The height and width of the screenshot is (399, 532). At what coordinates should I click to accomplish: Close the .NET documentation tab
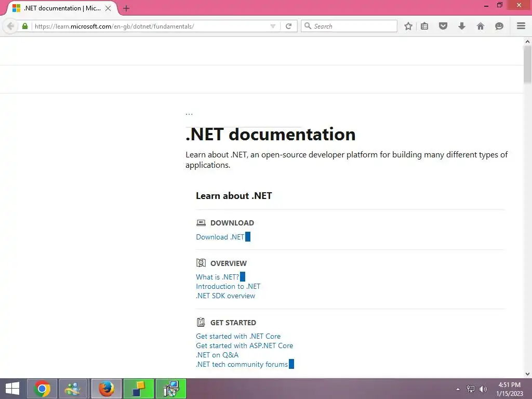pos(108,8)
